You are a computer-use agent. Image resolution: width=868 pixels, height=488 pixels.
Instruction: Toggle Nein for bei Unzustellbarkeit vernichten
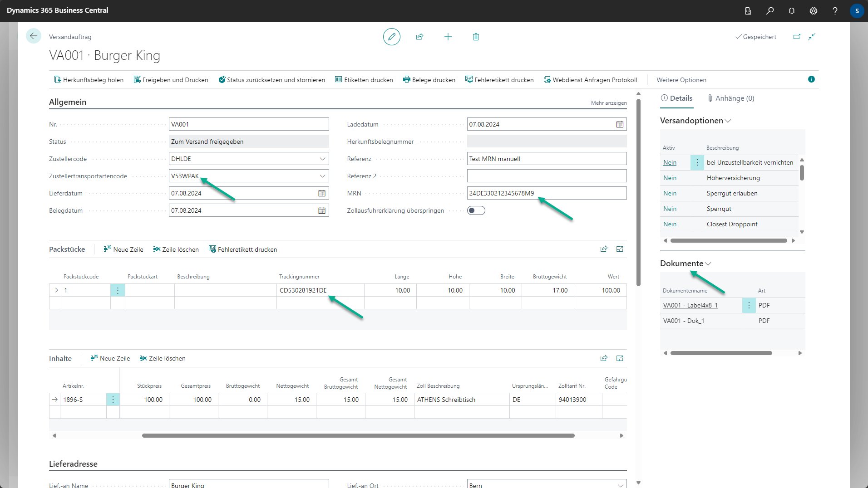coord(670,162)
